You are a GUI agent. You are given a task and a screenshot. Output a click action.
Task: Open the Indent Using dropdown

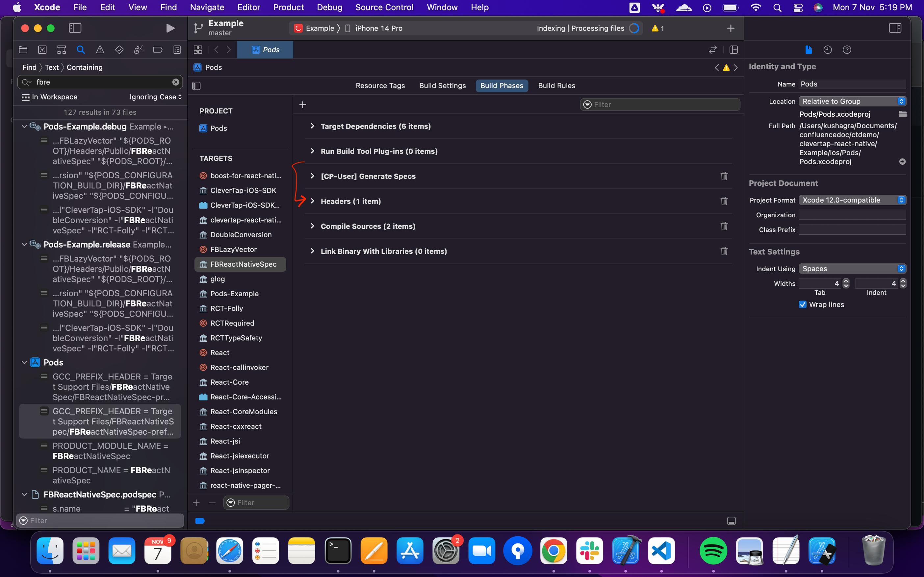click(x=852, y=269)
